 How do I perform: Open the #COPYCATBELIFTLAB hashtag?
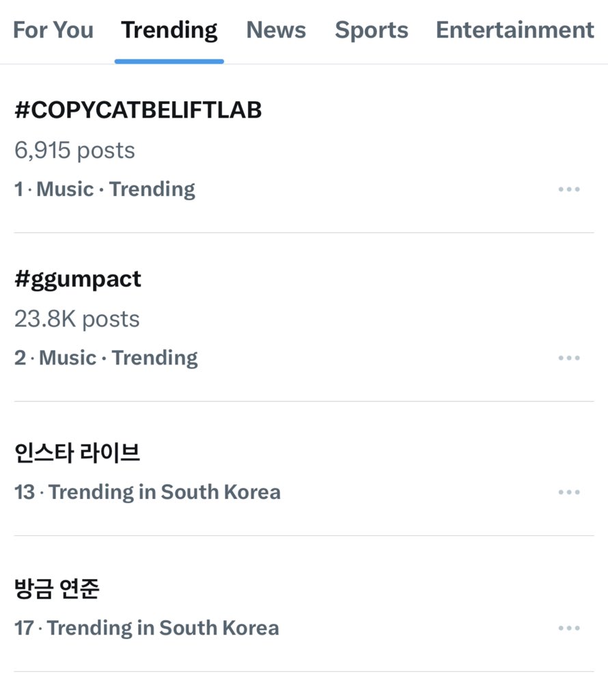(138, 110)
